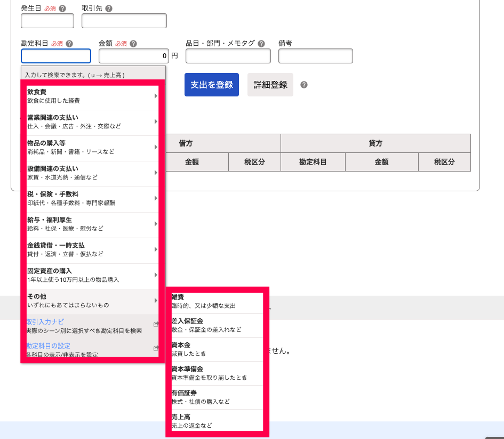Screen dimensions: 504x439
Task: Open 給与・福利厚生 category
Action: (x=91, y=224)
